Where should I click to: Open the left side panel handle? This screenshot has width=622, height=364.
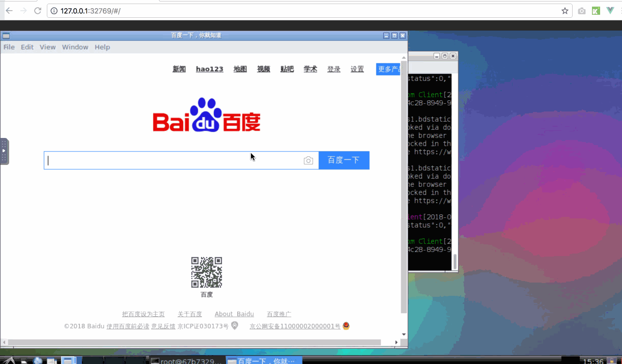(x=4, y=151)
